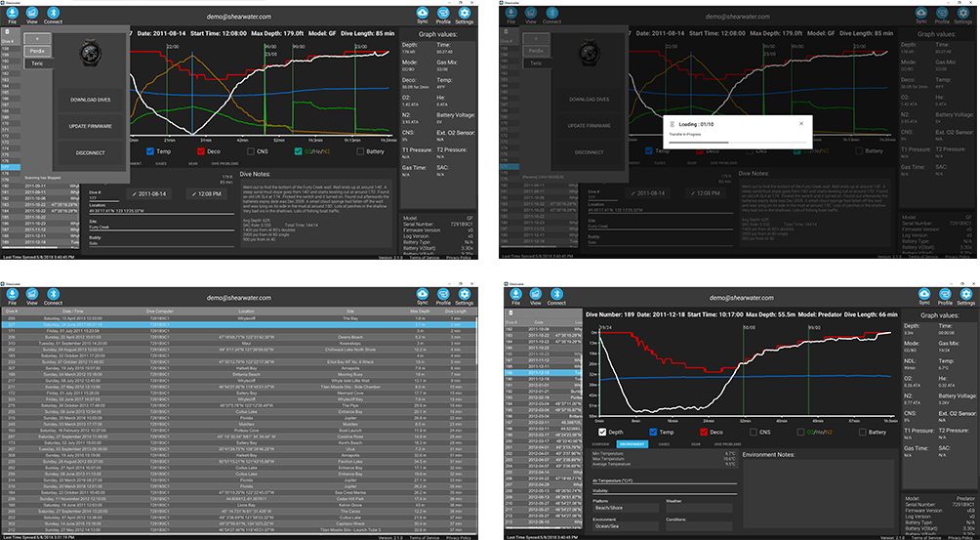The width and height of the screenshot is (980, 540).
Task: Click Dive Length column header in dive table
Action: (456, 311)
